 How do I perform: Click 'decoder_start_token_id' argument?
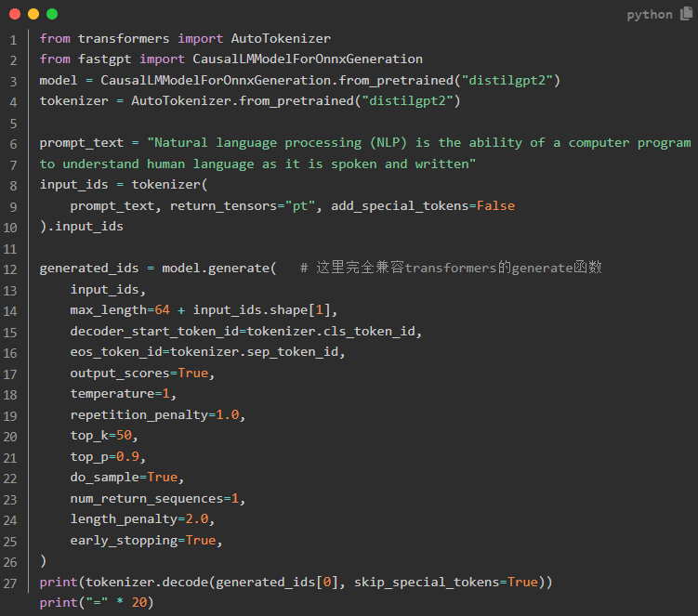coord(154,332)
